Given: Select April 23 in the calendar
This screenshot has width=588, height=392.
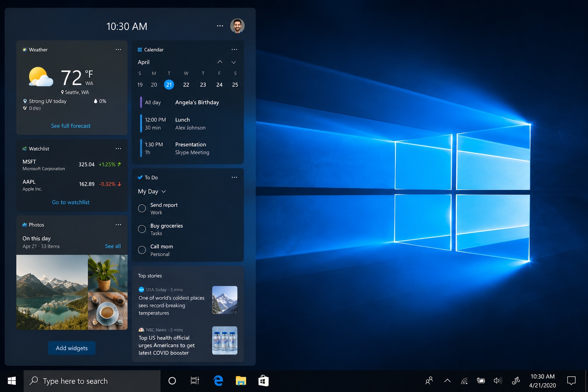Looking at the screenshot, I should click(203, 85).
